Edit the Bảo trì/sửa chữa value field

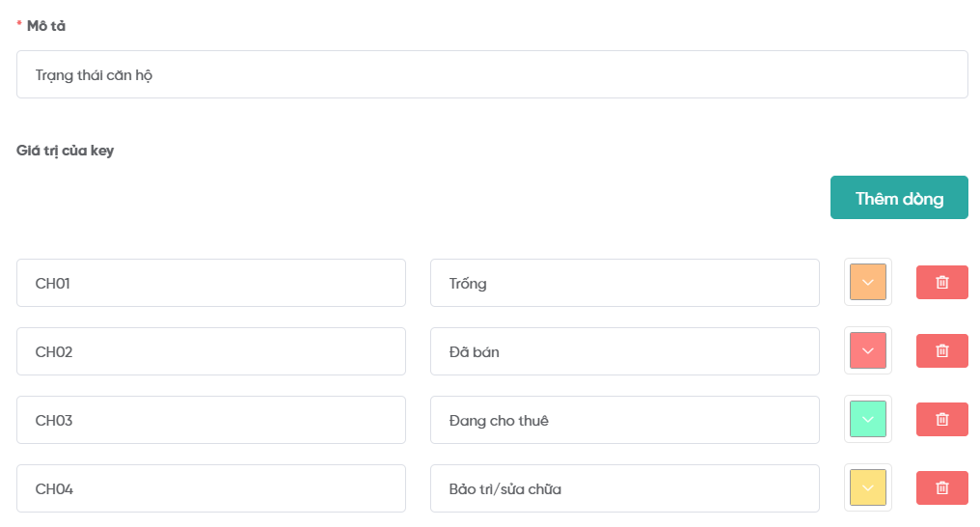pyautogui.click(x=624, y=488)
